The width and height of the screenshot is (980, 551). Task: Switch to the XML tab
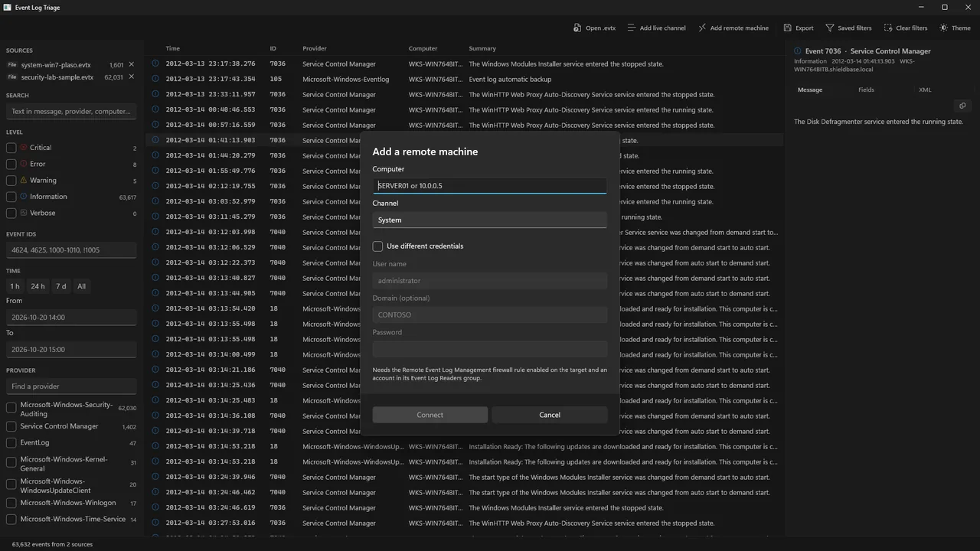925,90
